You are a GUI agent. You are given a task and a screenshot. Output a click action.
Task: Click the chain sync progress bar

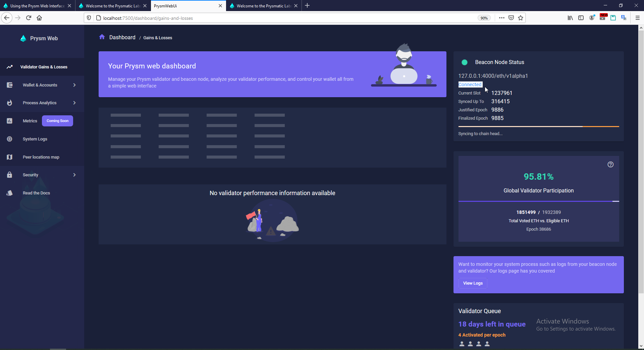point(539,127)
